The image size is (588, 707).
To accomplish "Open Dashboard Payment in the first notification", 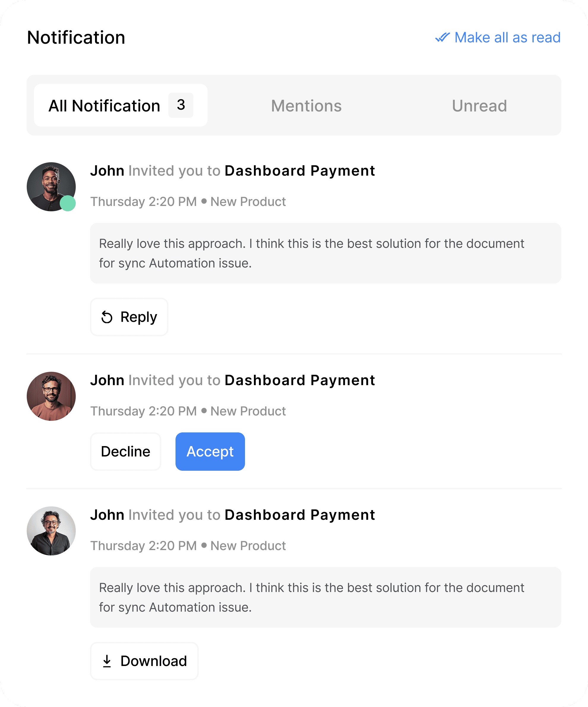I will [299, 171].
